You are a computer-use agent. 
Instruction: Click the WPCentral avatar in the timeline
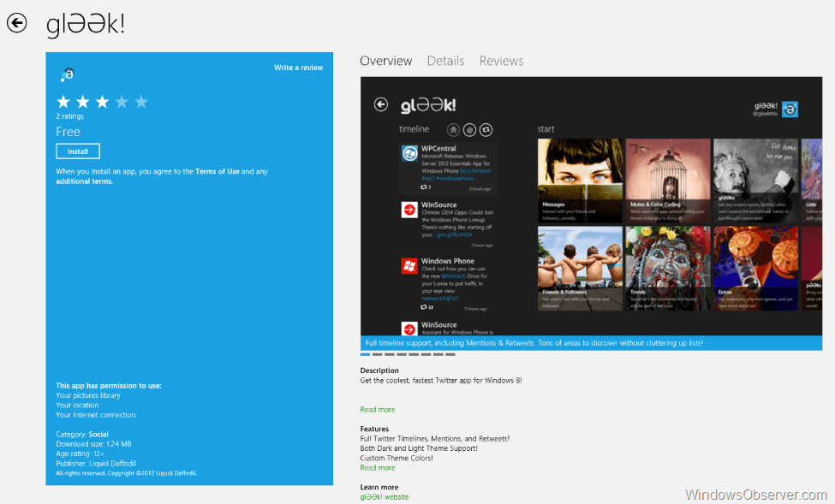(x=409, y=153)
